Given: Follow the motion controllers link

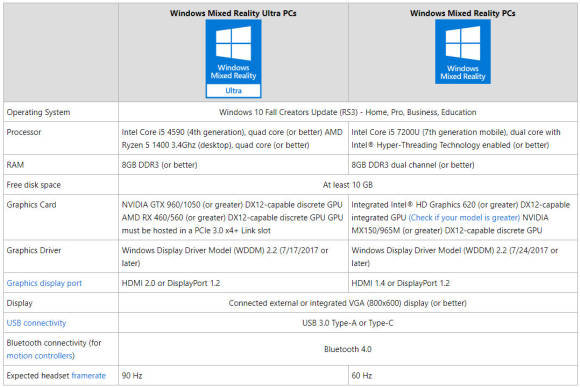Looking at the screenshot, I should 40,356.
